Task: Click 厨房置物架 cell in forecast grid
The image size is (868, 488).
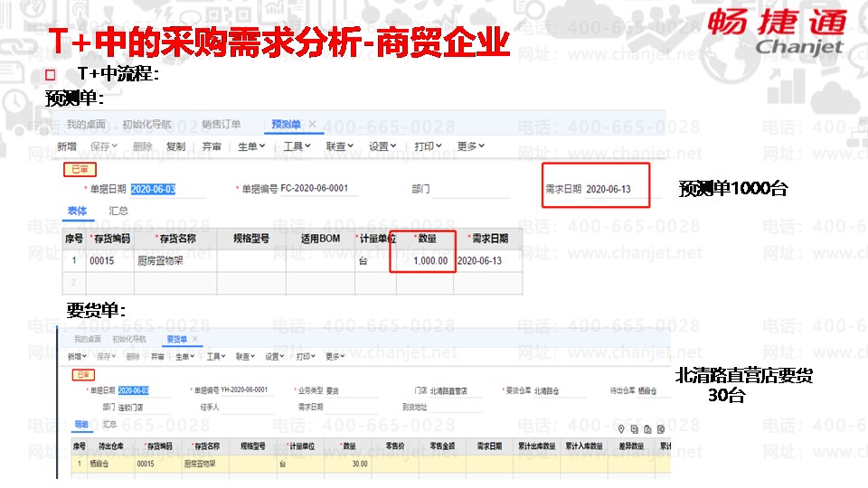Action: tap(175, 260)
